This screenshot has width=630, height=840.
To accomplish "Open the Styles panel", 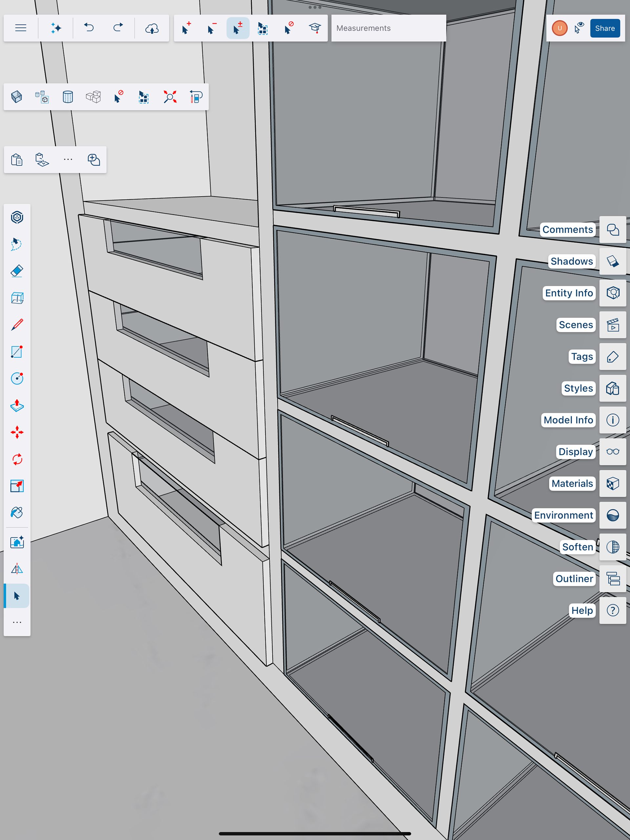I will click(x=613, y=388).
